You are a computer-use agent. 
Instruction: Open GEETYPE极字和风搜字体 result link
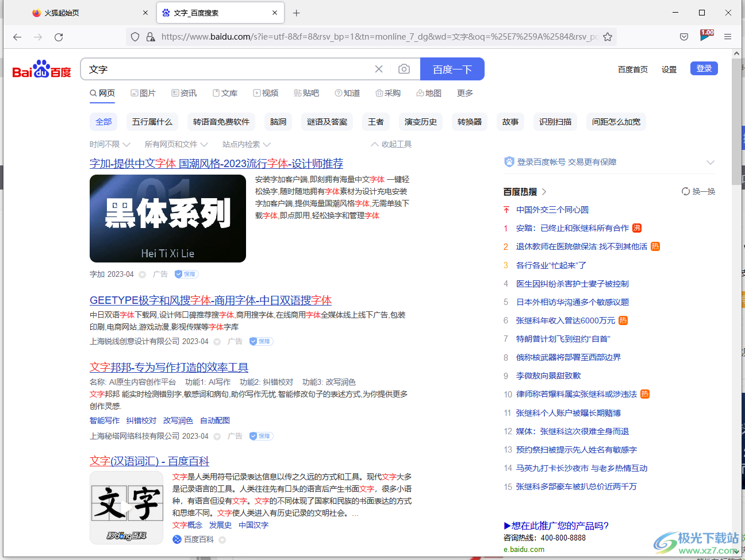click(x=210, y=300)
